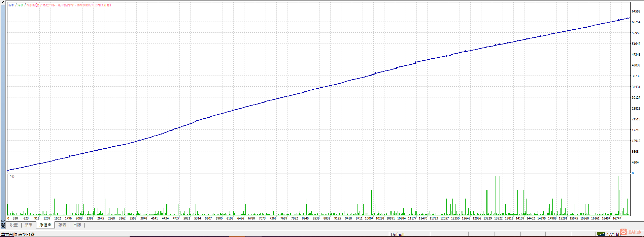
Task: Click the 淨值 legend label
Action: (21, 5)
